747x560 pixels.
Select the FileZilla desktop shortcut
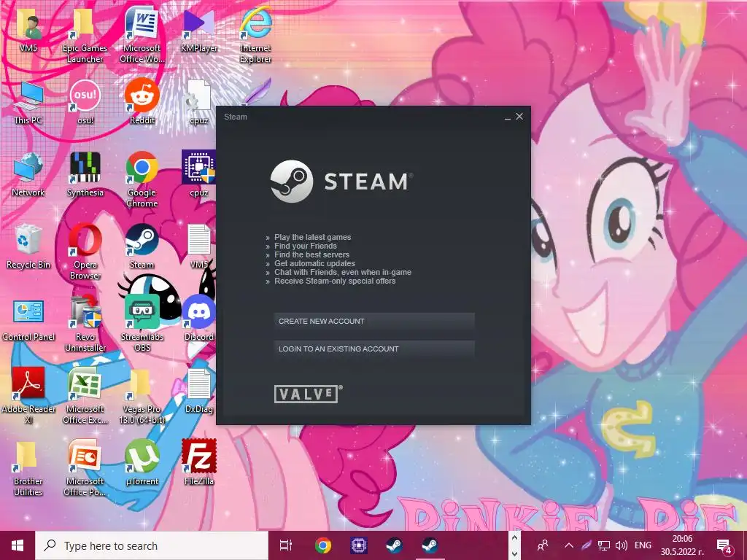tap(199, 463)
